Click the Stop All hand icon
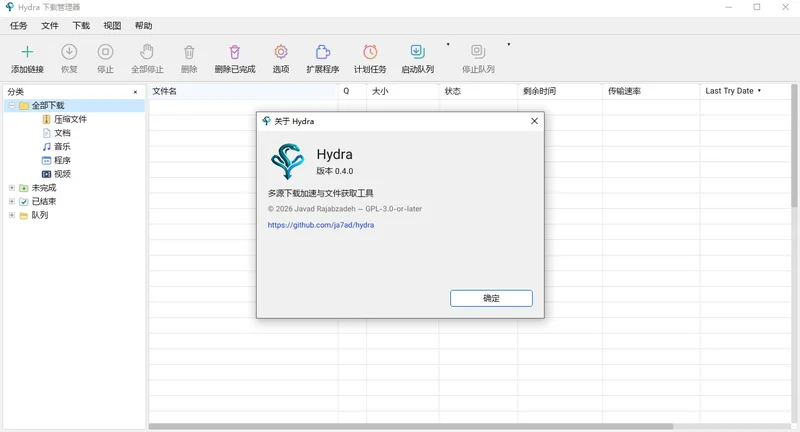Image resolution: width=800 pixels, height=432 pixels. pos(147,52)
